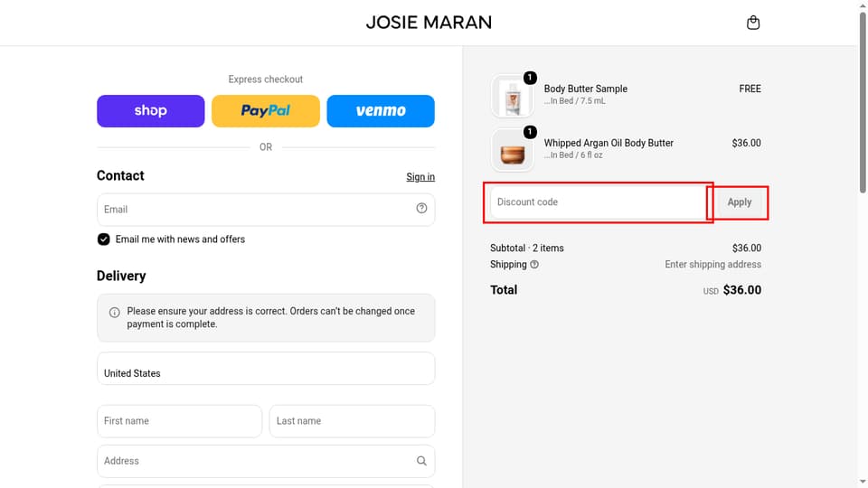
Task: Click the total amount $36.00 next to USD
Action: click(x=742, y=290)
